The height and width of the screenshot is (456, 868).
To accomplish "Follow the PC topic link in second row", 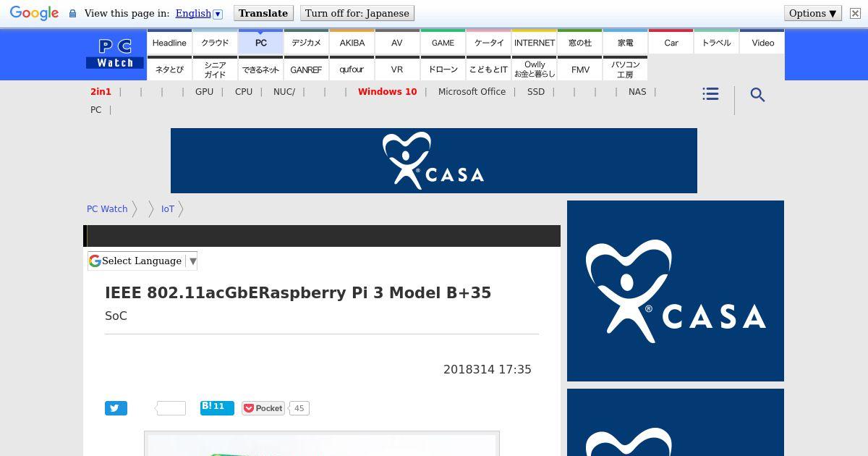I will click(x=96, y=110).
